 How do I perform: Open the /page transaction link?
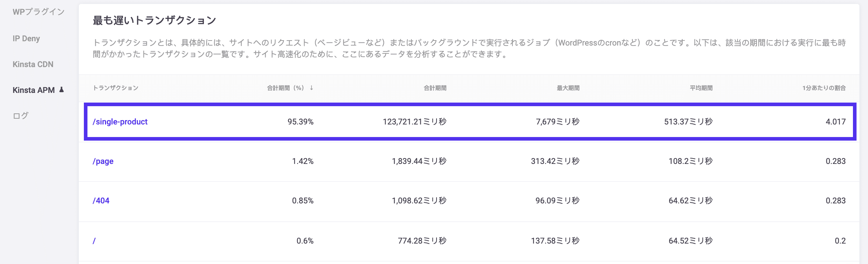coord(103,161)
